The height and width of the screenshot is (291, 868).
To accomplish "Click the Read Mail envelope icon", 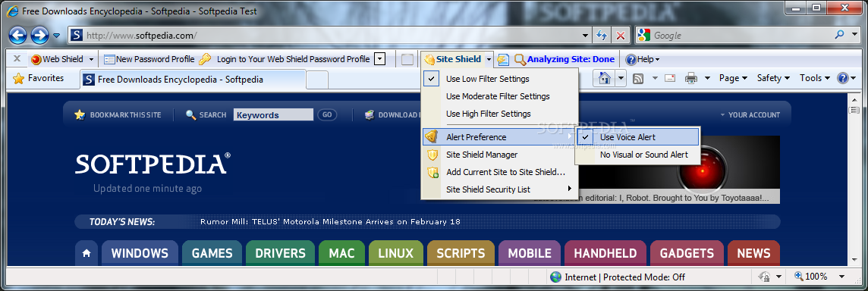I will (670, 79).
